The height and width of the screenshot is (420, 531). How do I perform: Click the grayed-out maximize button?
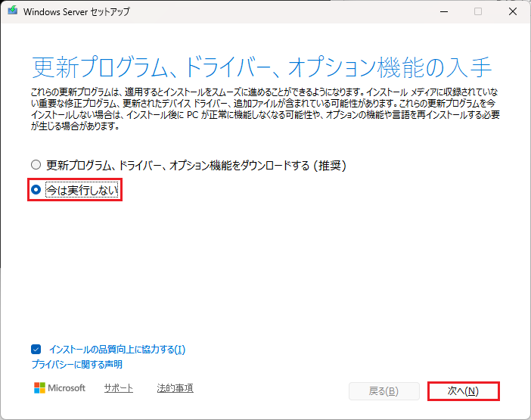pos(477,12)
